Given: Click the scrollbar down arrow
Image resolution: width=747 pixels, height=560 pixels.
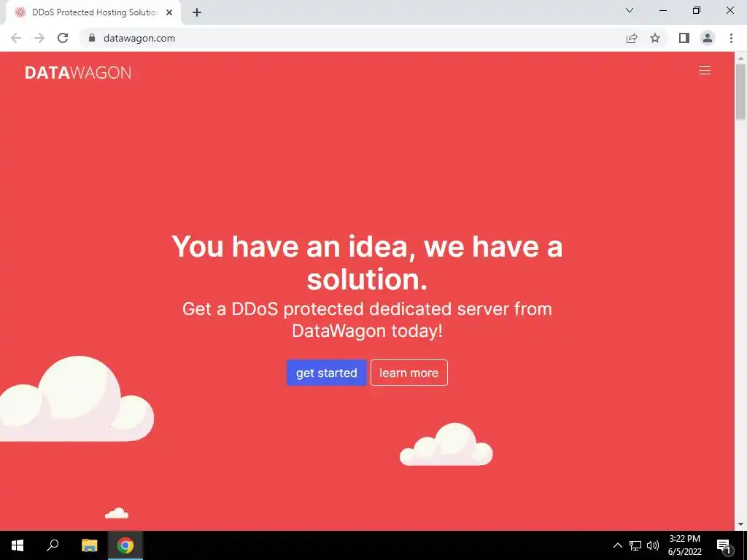Looking at the screenshot, I should pos(740,525).
